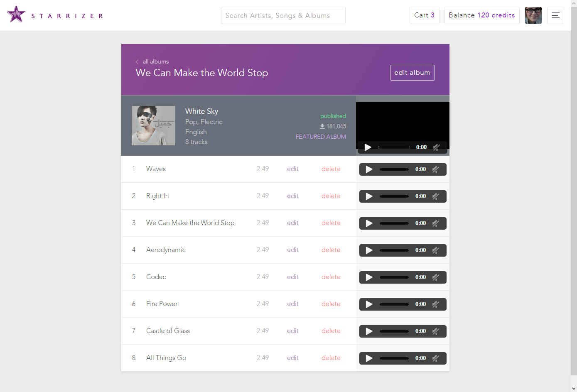The image size is (577, 392).
Task: Seek in the Aerodynamic progress bar
Action: pos(394,250)
